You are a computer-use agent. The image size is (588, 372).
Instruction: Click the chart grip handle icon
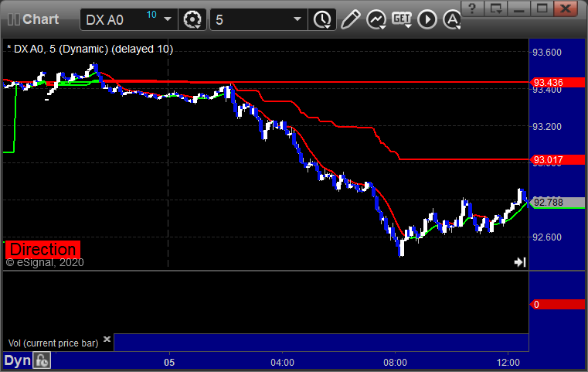click(13, 19)
